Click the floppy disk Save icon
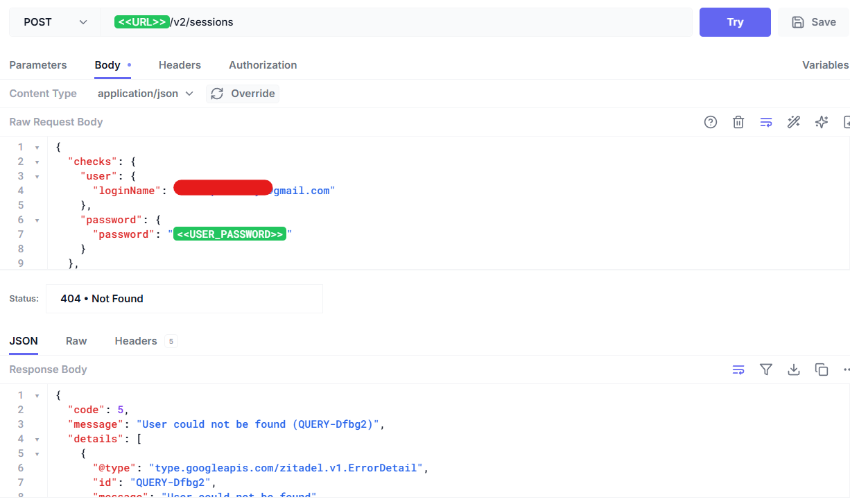Image resolution: width=850 pixels, height=504 pixels. [x=798, y=22]
